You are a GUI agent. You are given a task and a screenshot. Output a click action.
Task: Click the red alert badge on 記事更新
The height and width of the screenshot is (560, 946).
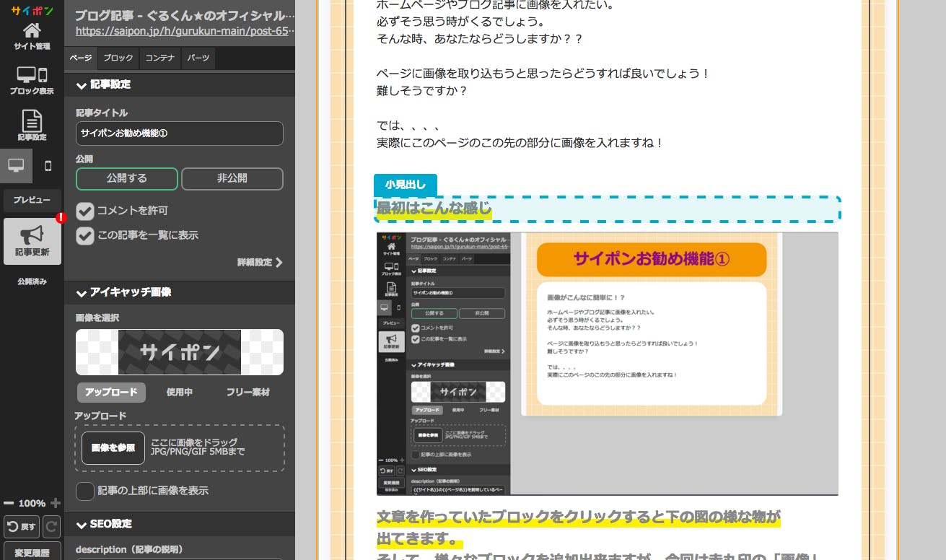point(61,217)
